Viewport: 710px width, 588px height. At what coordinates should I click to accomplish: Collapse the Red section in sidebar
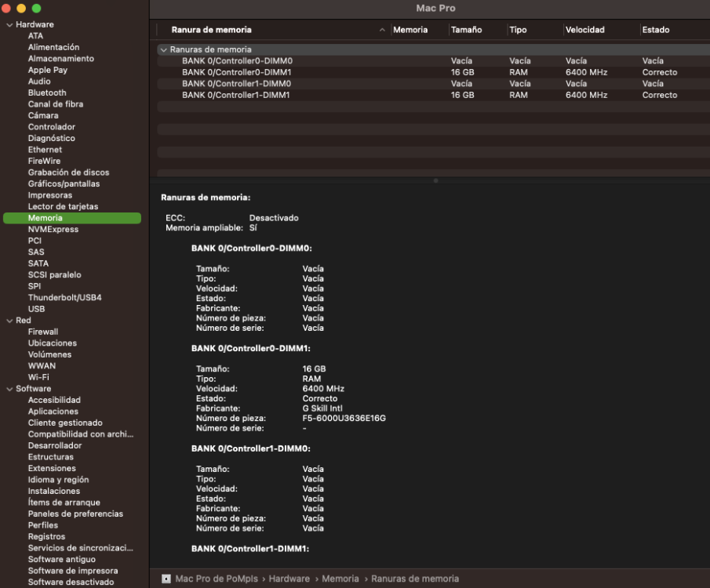[9, 321]
